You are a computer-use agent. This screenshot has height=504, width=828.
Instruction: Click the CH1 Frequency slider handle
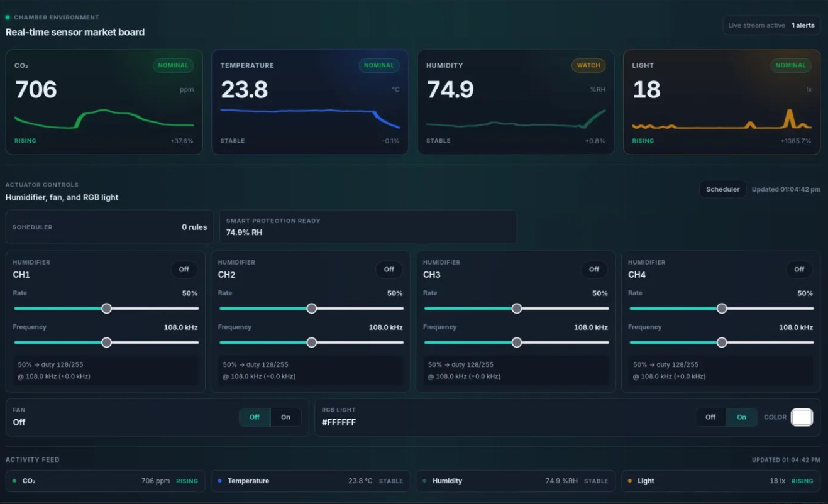[106, 342]
